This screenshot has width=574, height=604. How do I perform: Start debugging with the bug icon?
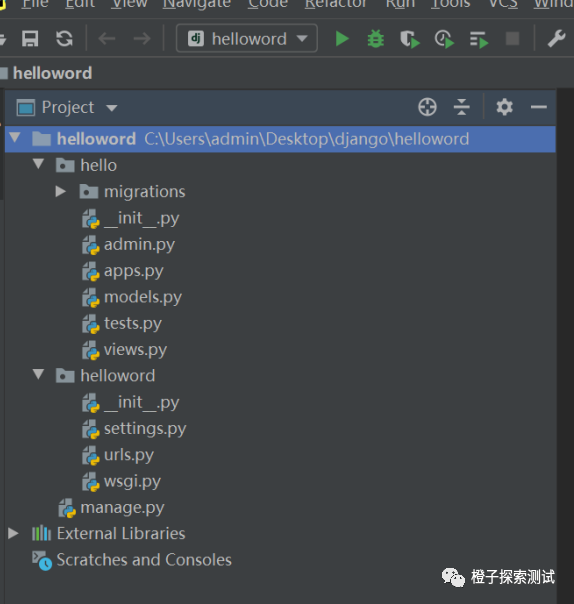[376, 39]
